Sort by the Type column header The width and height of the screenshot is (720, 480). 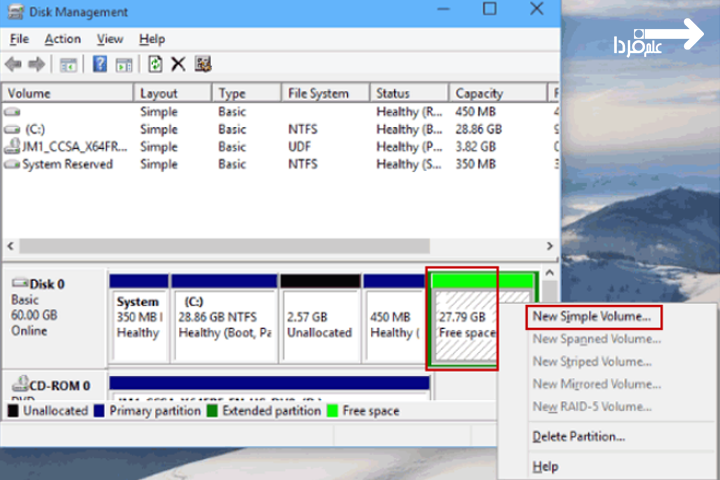247,93
